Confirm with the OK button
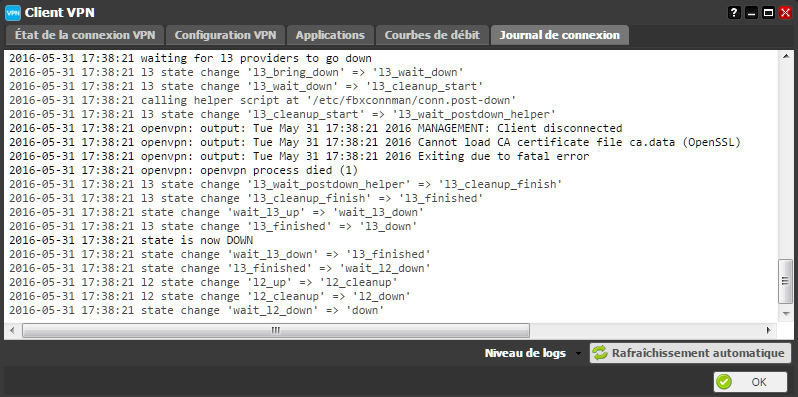This screenshot has height=397, width=798. pyautogui.click(x=751, y=382)
